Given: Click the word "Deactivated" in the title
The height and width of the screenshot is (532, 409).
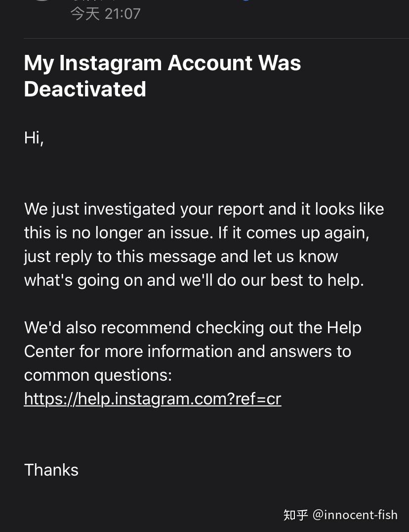Looking at the screenshot, I should click(x=85, y=89).
